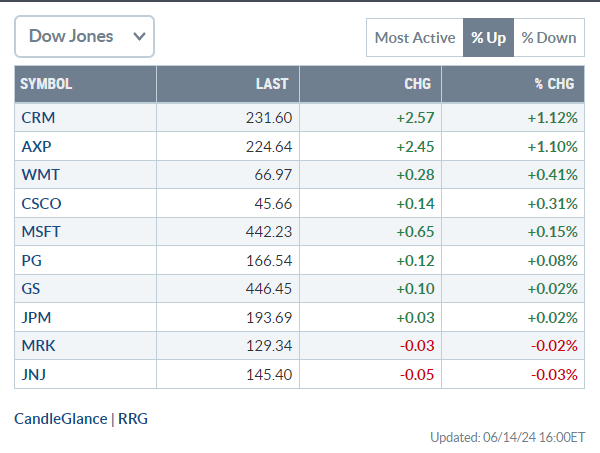Show the % Down movers tab
The width and height of the screenshot is (600, 453).
pyautogui.click(x=549, y=38)
